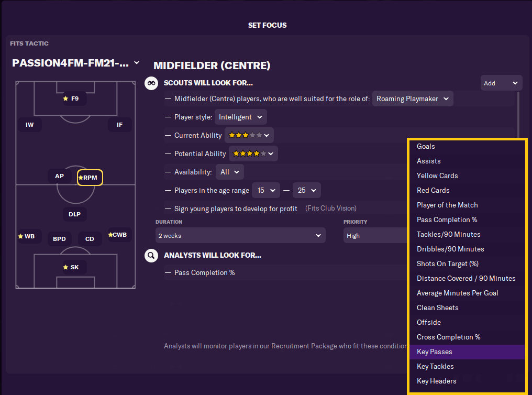Choose Player of the Match option
The image size is (532, 395).
467,205
